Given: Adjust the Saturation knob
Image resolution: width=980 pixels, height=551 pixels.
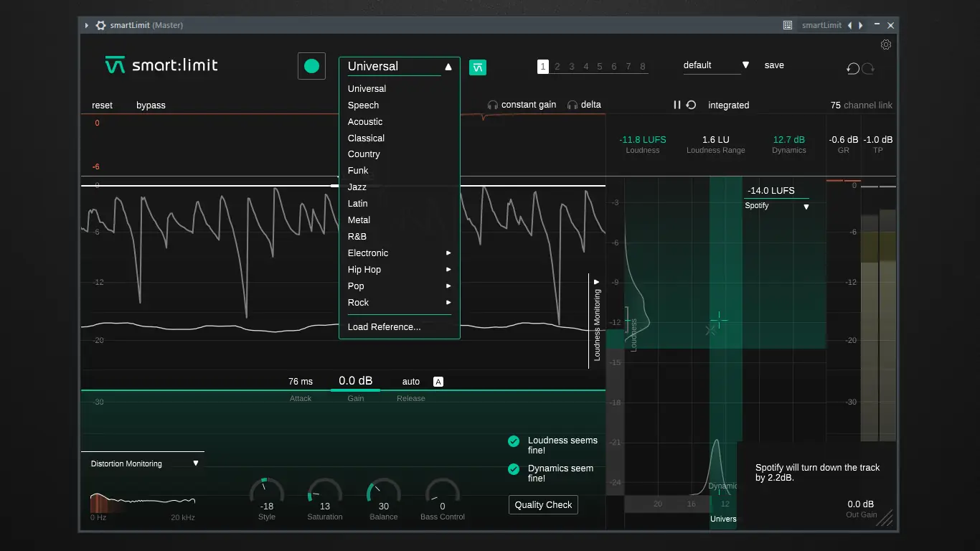Looking at the screenshot, I should tap(325, 491).
